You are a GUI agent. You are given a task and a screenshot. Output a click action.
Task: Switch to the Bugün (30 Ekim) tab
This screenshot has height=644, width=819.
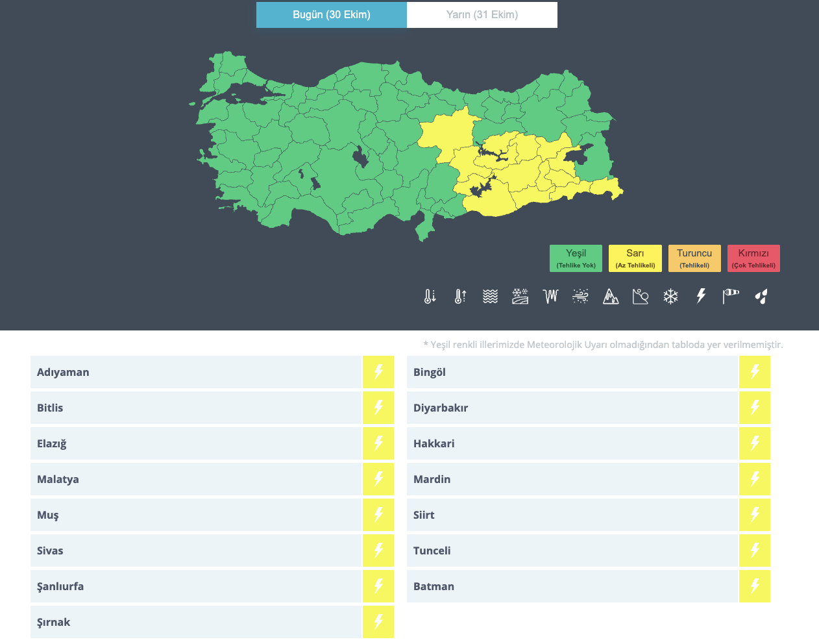click(332, 15)
